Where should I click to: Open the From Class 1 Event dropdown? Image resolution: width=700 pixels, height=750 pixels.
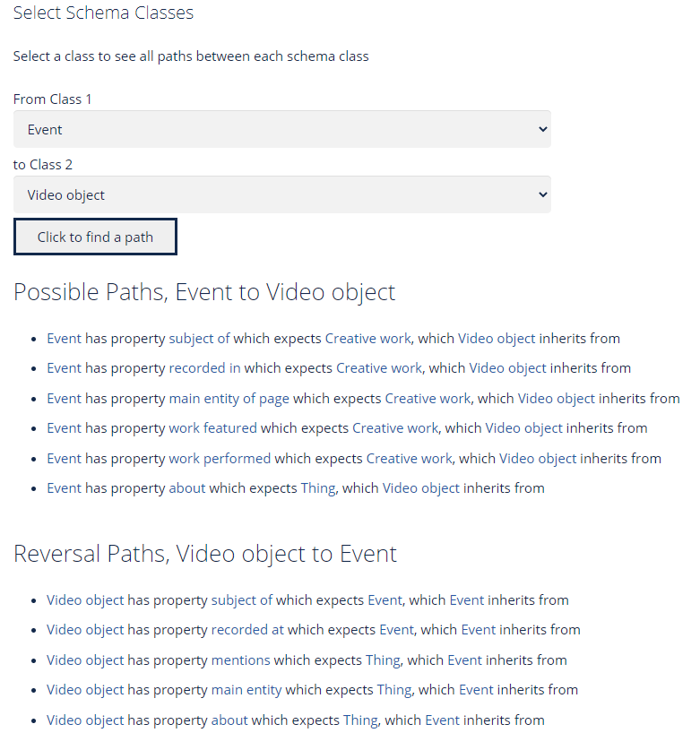281,129
